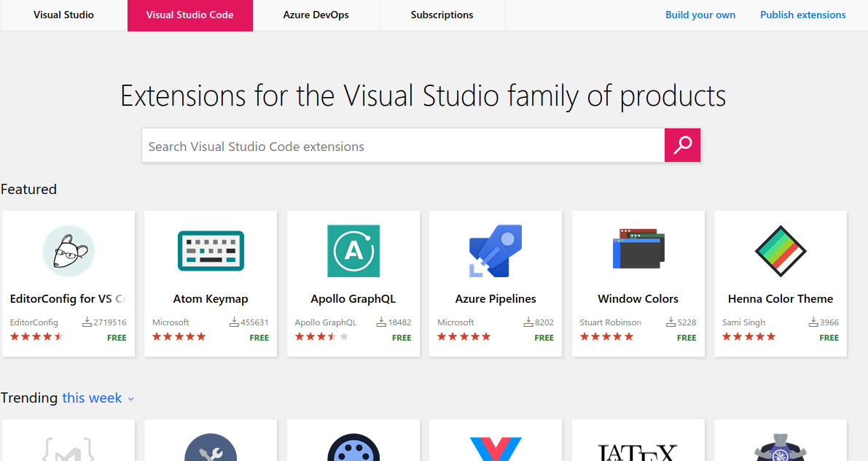Click the Azure Pipelines rocket icon

[x=496, y=251]
